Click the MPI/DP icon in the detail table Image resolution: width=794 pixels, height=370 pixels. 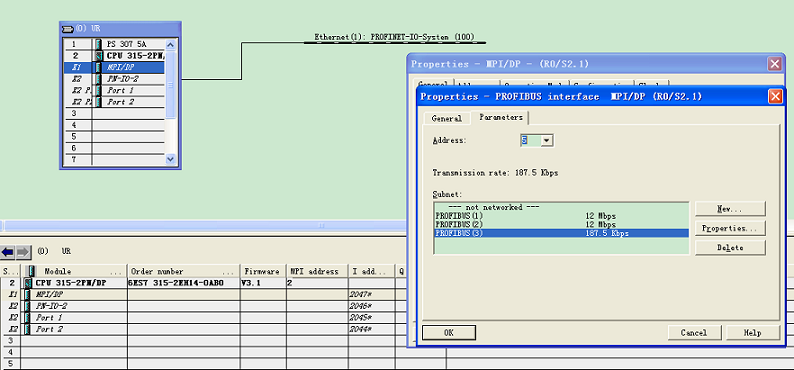pos(28,295)
